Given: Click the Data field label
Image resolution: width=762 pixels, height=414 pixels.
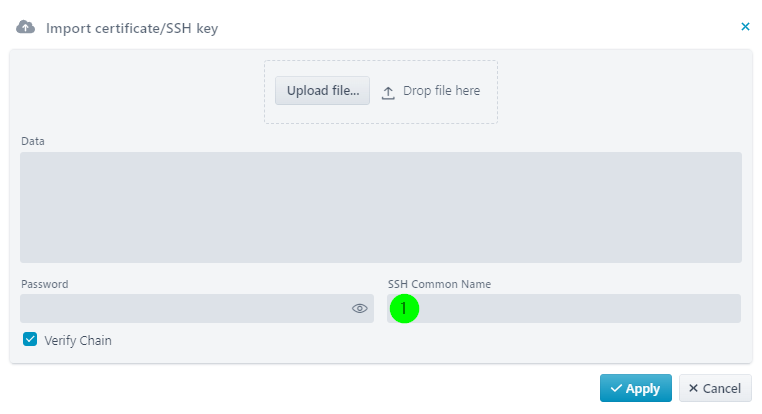Looking at the screenshot, I should [x=33, y=141].
